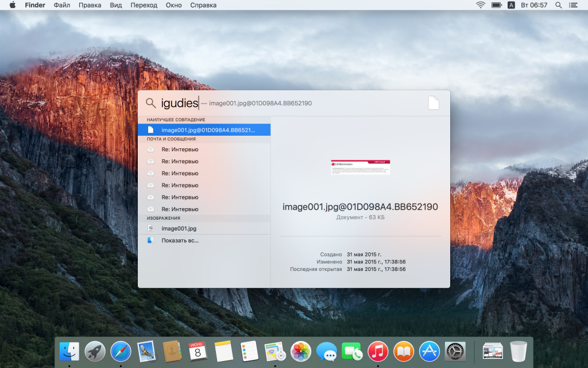Open the Apple menu
This screenshot has width=588, height=368.
[12, 5]
